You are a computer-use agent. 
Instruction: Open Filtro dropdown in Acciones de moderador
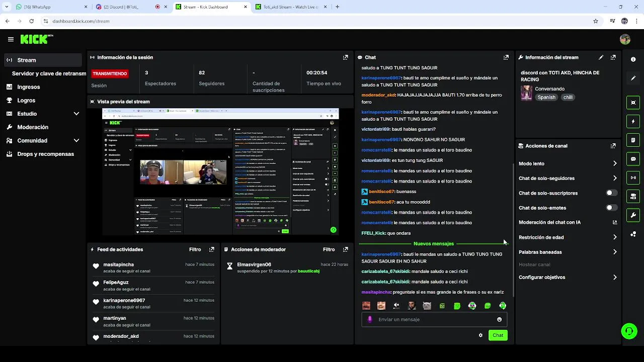click(x=329, y=249)
